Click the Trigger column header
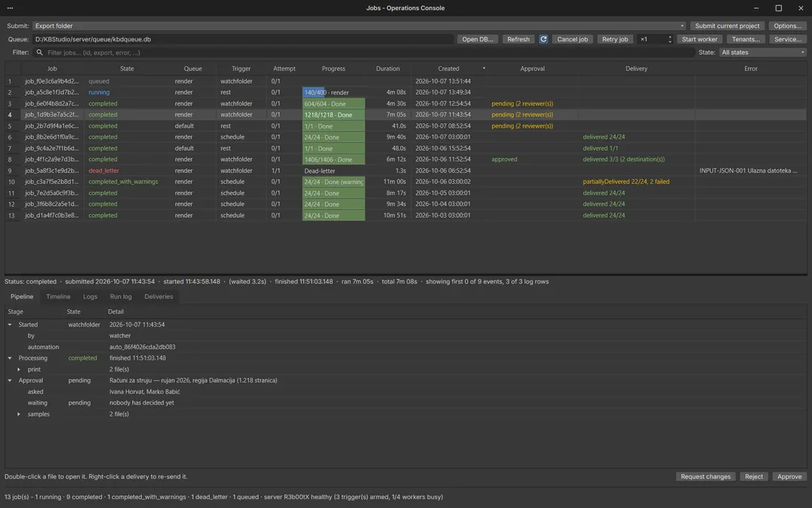This screenshot has width=812, height=508. [x=241, y=69]
